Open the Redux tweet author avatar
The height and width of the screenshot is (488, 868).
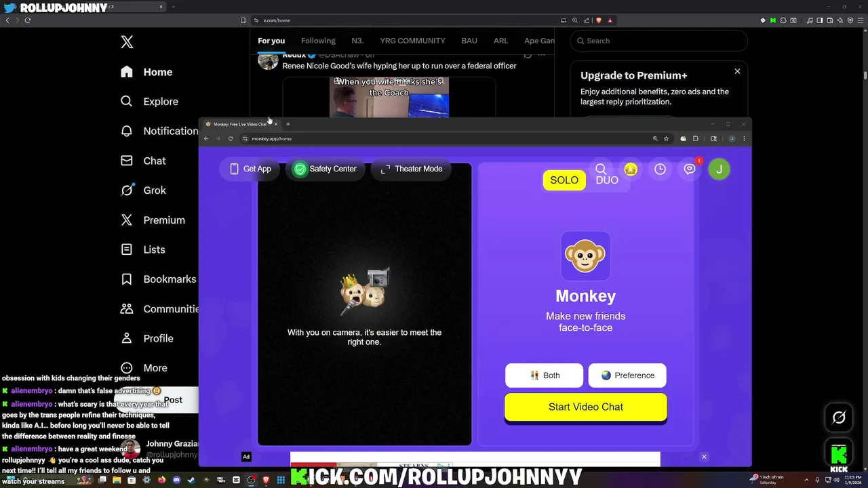click(x=268, y=60)
